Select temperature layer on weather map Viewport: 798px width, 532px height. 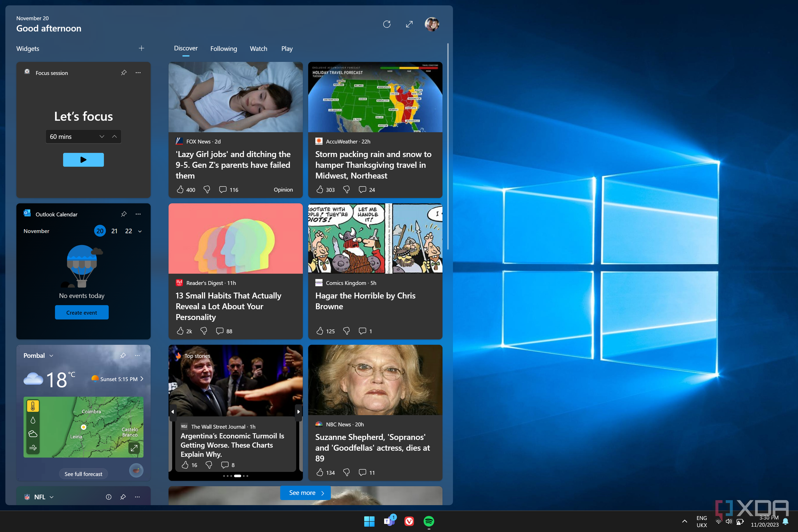click(33, 406)
